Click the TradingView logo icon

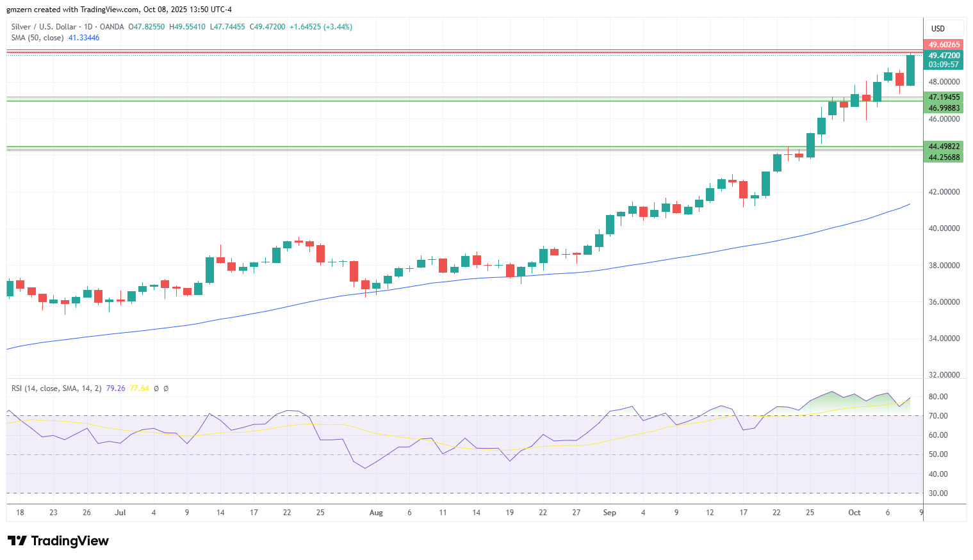(18, 541)
